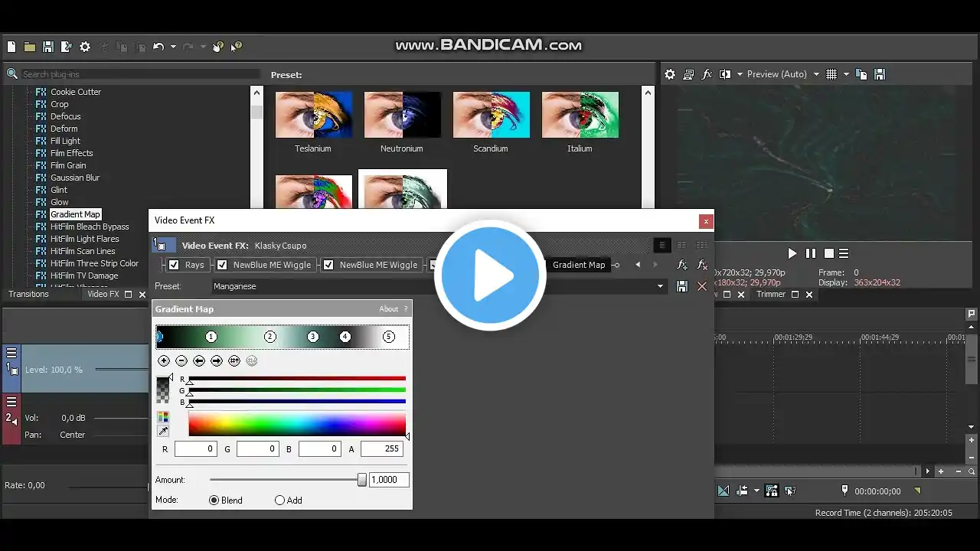This screenshot has width=980, height=551.
Task: Click the red R channel slider
Action: [297, 378]
